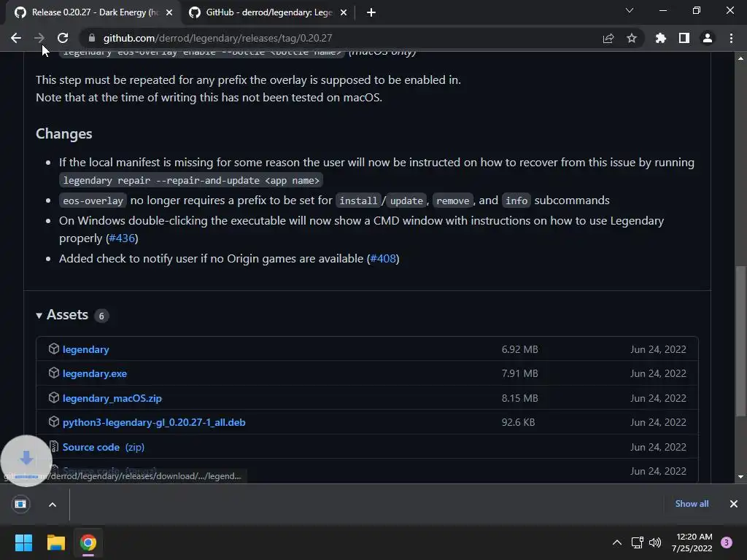The image size is (747, 560).
Task: Click the 8.15 MB size value
Action: coord(519,398)
